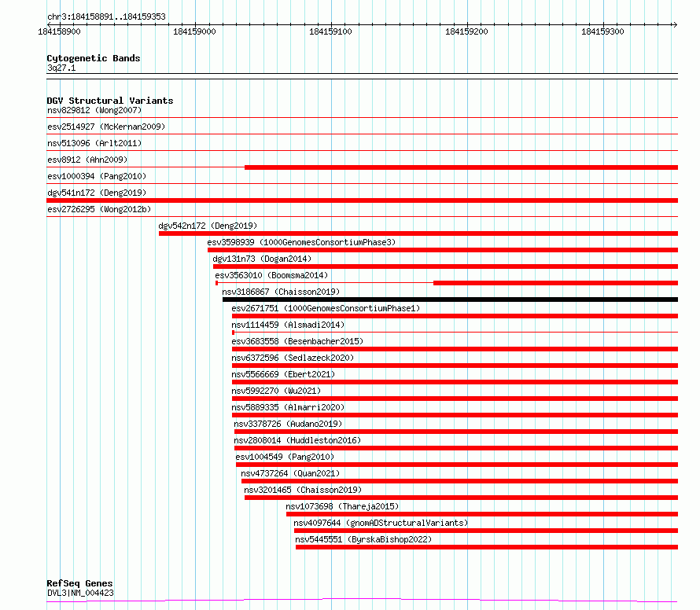Click the 184159200 ruler position label
This screenshot has height=610, width=700.
click(x=467, y=31)
